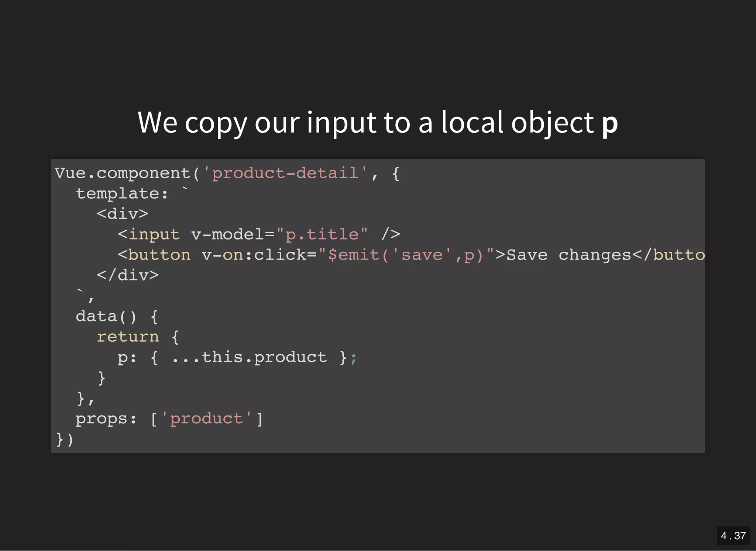The width and height of the screenshot is (756, 551).
Task: Click the '<input v-model="p.title" />' line
Action: point(259,234)
